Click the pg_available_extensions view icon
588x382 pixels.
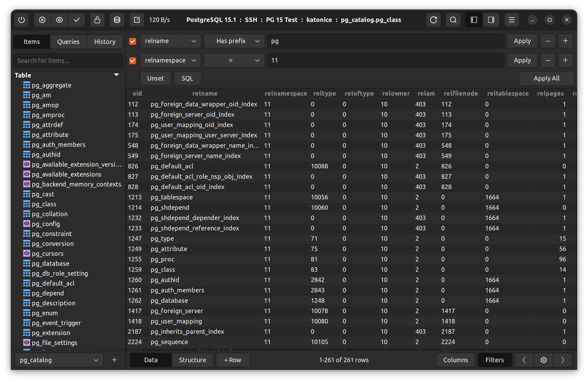26,174
